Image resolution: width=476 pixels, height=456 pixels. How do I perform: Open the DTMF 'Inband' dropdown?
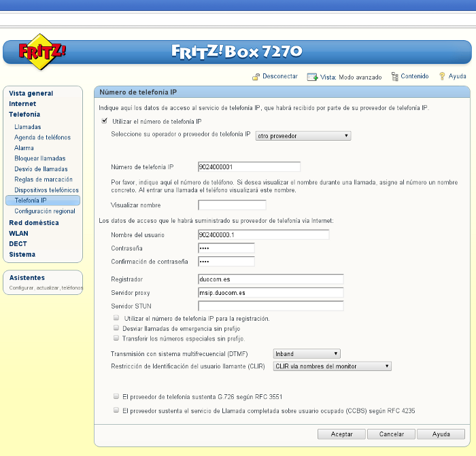pyautogui.click(x=307, y=354)
